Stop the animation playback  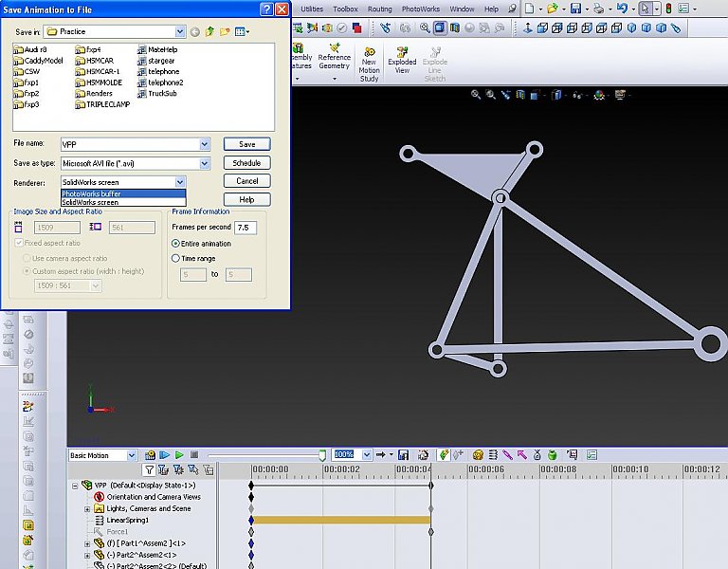coord(193,455)
